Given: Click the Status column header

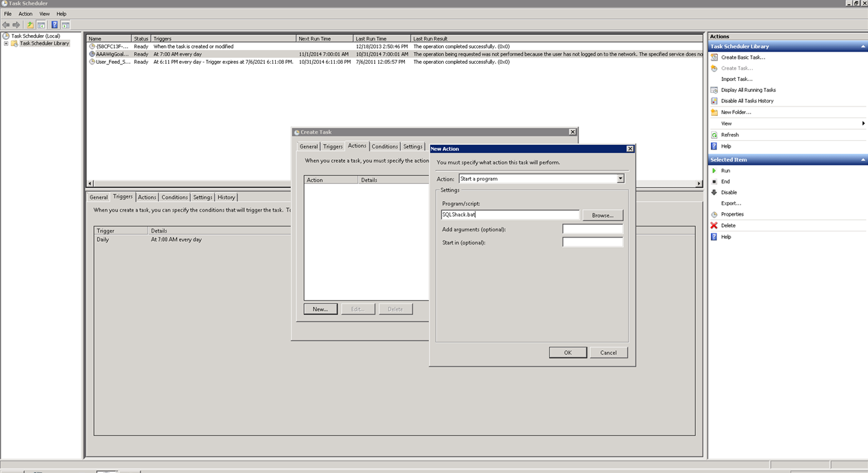Looking at the screenshot, I should click(141, 38).
